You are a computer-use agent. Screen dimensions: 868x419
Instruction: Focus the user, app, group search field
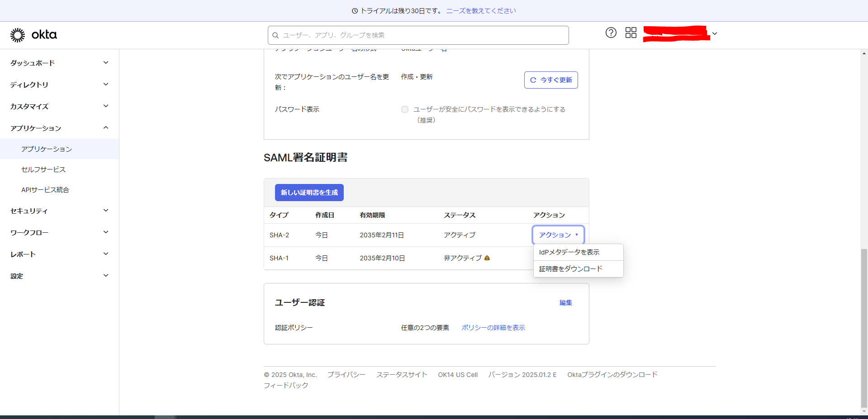(418, 35)
